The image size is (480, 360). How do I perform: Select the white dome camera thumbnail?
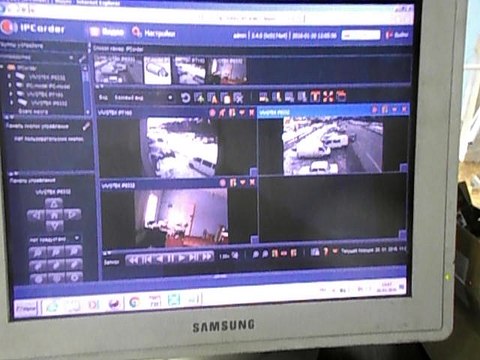point(157,70)
